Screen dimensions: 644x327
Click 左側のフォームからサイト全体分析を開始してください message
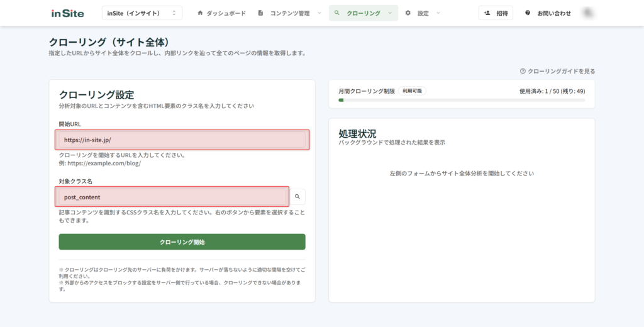pyautogui.click(x=462, y=174)
